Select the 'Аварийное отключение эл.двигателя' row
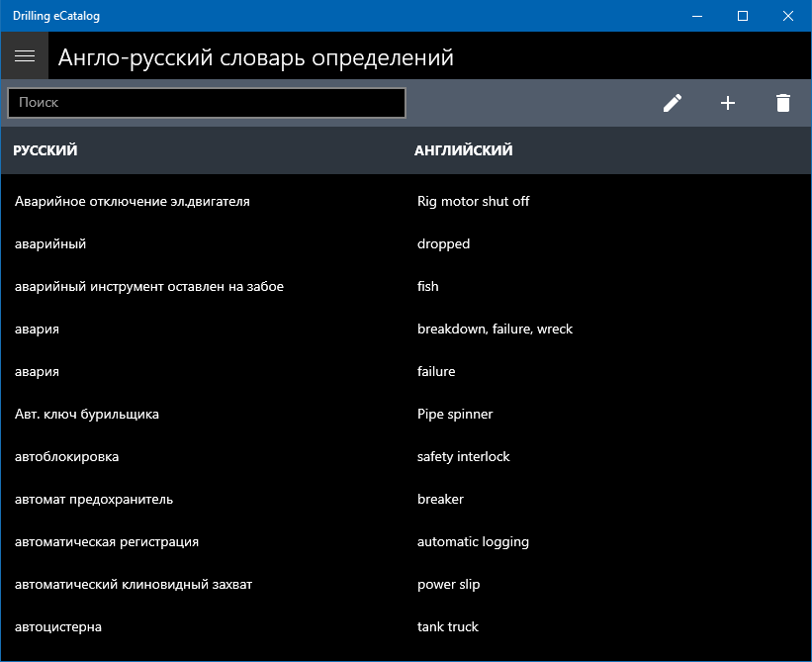This screenshot has height=662, width=812. [x=133, y=202]
